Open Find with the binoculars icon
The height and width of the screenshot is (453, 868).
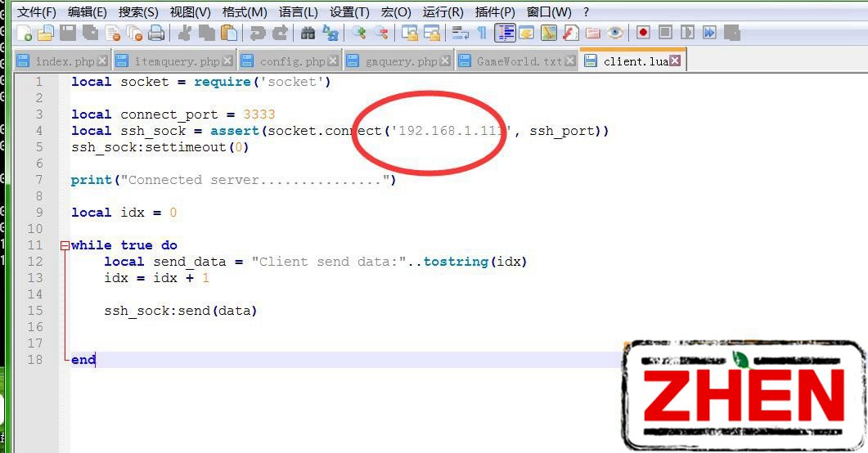tap(308, 33)
